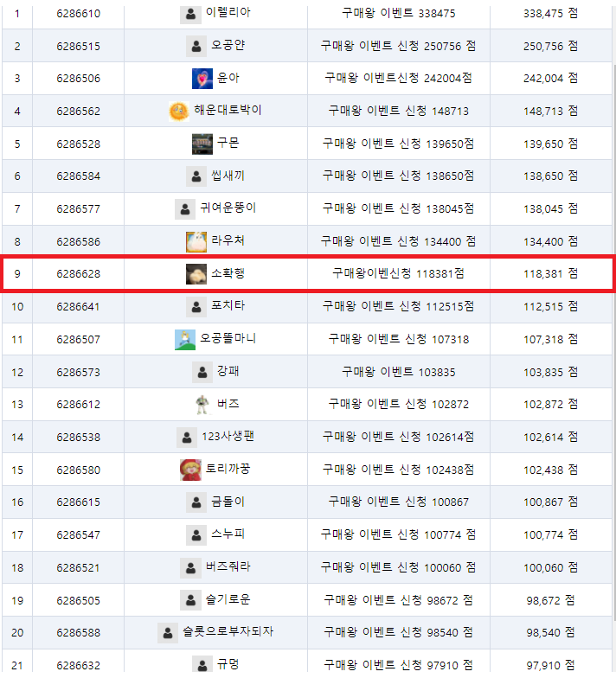Open post titled 구매왕 이벤트 338475
Image resolution: width=616 pixels, height=678 pixels.
click(398, 14)
